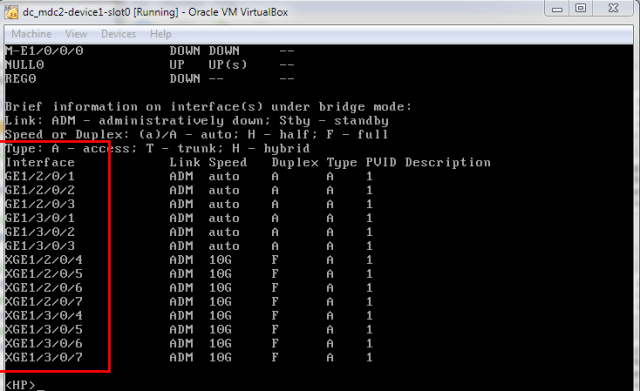
Task: Click the 'Speed or Duplex' legend line
Action: pos(196,135)
